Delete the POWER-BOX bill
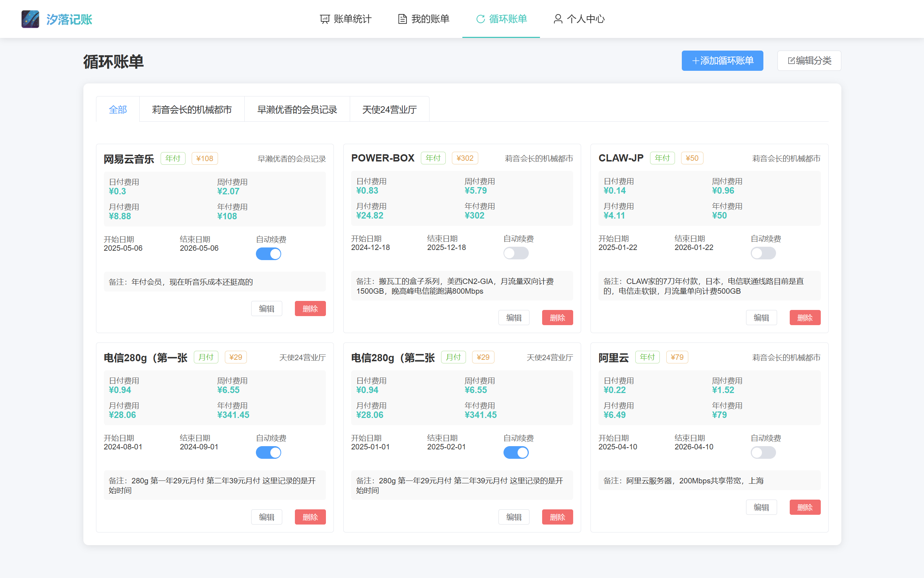The height and width of the screenshot is (578, 924). tap(557, 318)
